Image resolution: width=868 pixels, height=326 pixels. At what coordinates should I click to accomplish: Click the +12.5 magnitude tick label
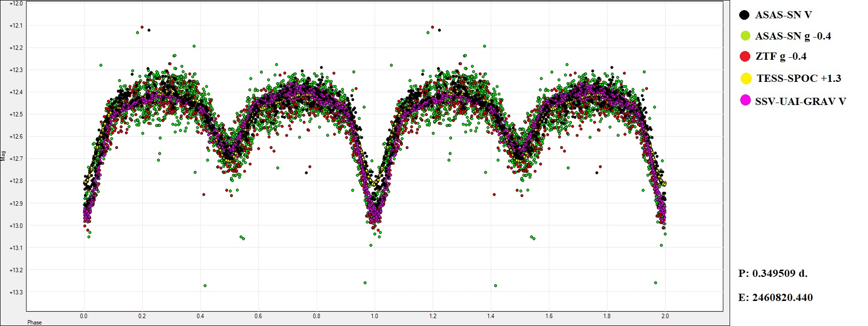(x=16, y=115)
